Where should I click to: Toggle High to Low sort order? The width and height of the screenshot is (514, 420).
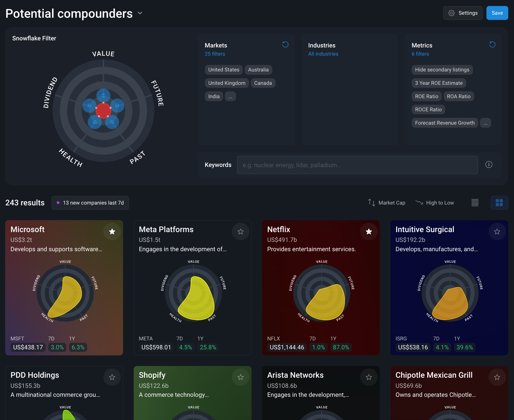(x=435, y=203)
